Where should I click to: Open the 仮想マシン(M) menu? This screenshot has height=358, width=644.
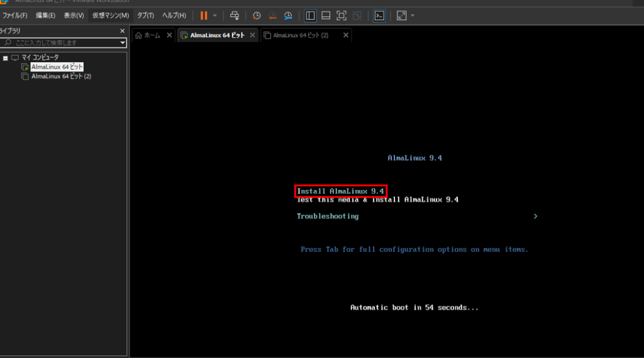[x=110, y=15]
